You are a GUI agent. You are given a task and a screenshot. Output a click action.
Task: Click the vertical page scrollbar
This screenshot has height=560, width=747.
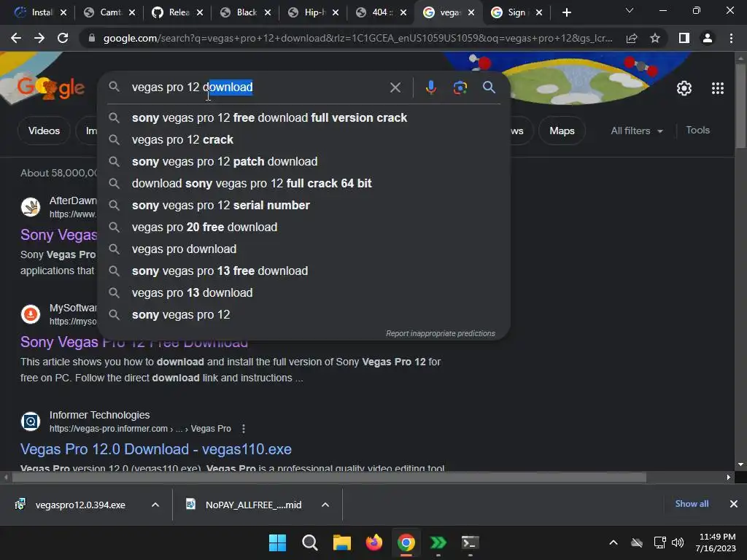741,106
